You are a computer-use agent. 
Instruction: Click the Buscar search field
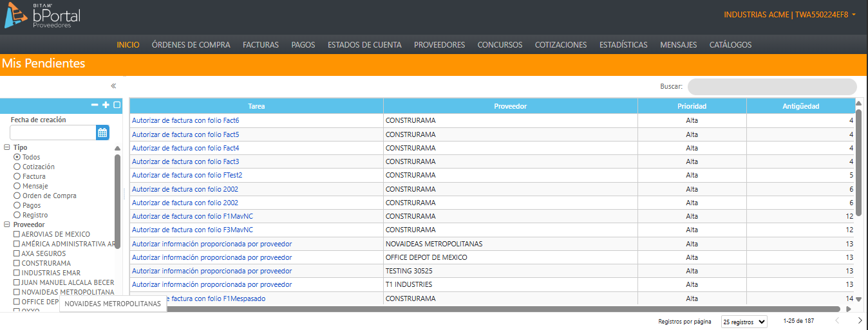772,86
